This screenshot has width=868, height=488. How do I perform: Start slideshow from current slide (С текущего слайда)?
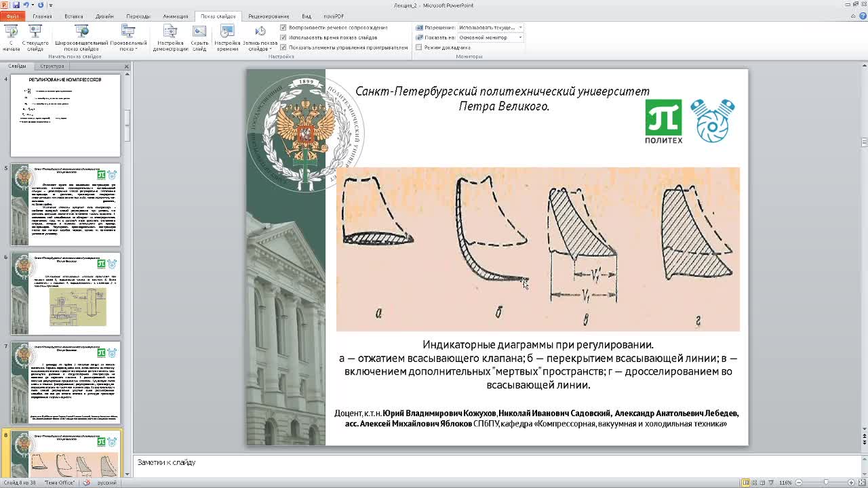pyautogui.click(x=35, y=38)
